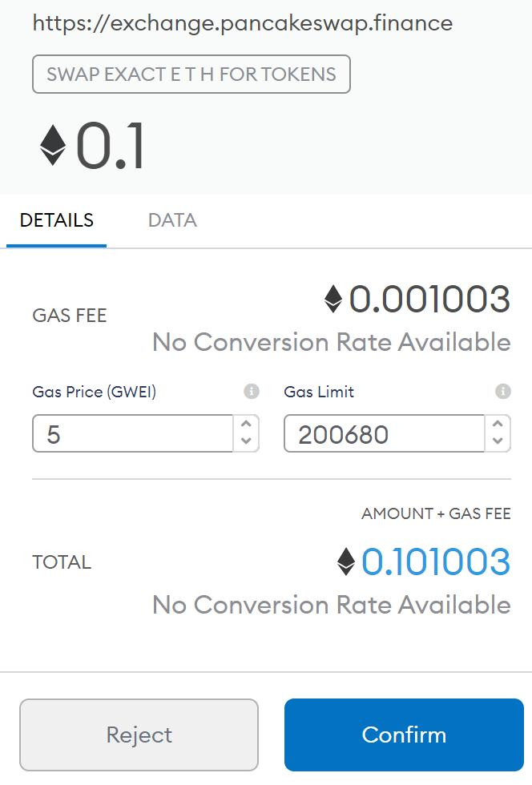The height and width of the screenshot is (785, 532).
Task: Decrease Gas Price with down arrow
Action: pyautogui.click(x=246, y=441)
